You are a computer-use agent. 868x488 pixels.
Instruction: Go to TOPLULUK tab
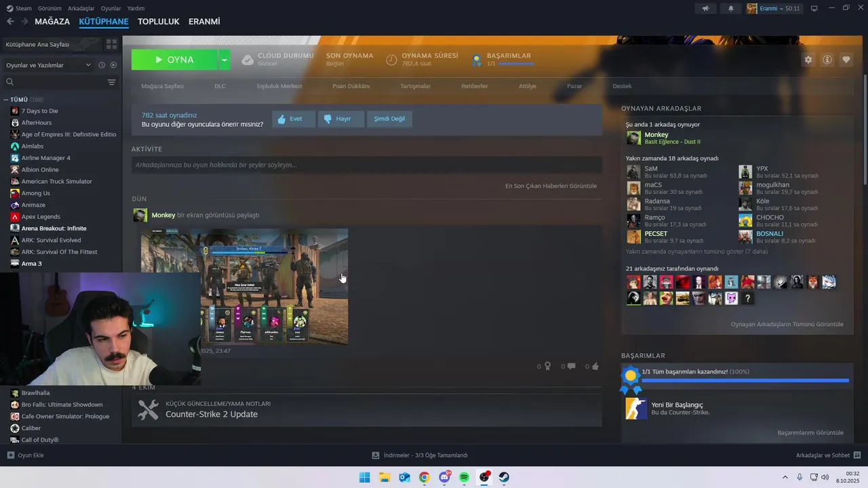(158, 22)
